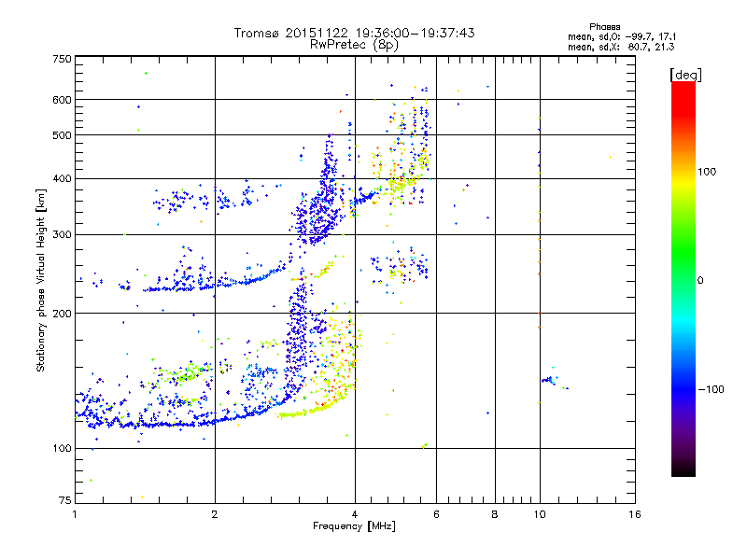Screen dimensions: 747x560
Task: Click the 'Frequency [MHz]' axis label
Action: click(x=354, y=526)
